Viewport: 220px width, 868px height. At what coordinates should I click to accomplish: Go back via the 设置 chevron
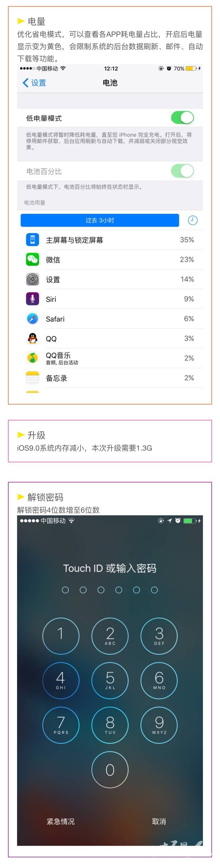click(x=34, y=83)
